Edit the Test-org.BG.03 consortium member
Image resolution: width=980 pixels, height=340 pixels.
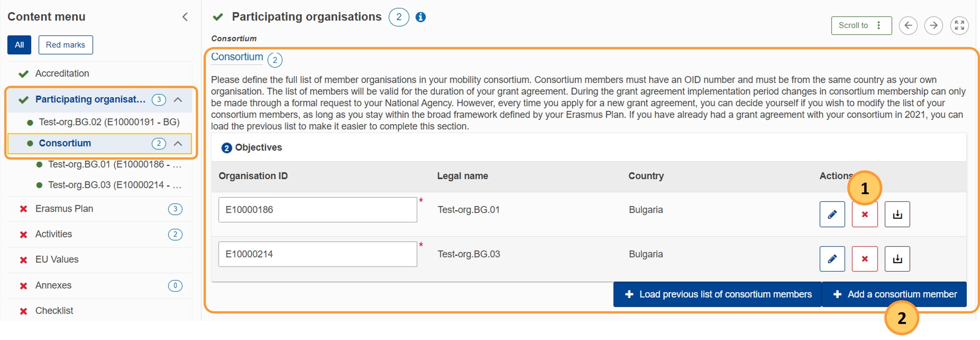pos(832,259)
